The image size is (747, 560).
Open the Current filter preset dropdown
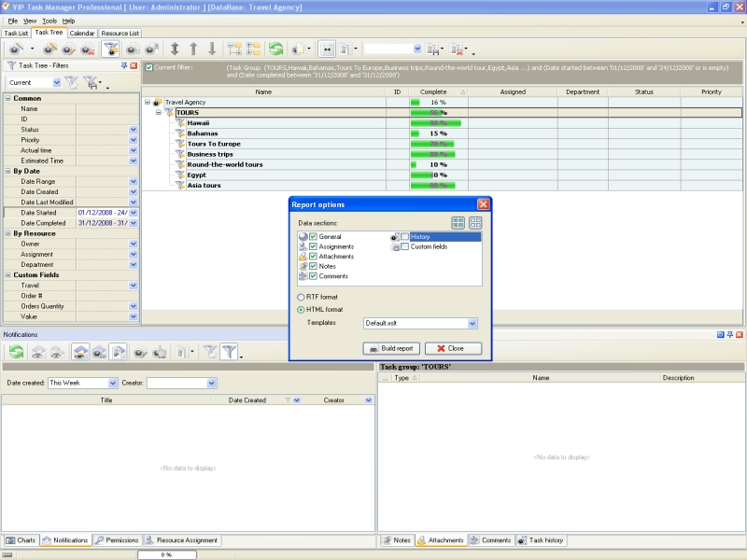tap(57, 83)
